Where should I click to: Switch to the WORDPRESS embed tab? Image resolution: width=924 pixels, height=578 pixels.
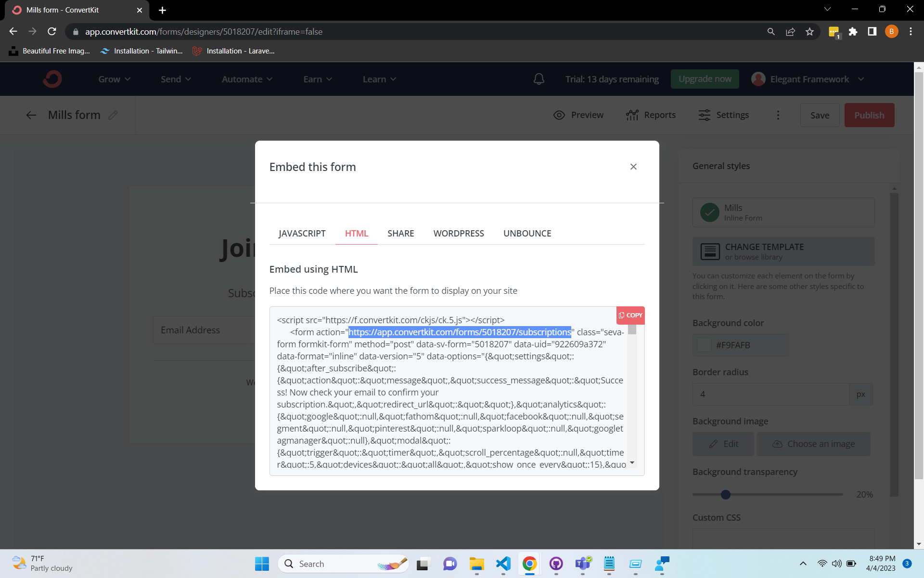(x=459, y=233)
